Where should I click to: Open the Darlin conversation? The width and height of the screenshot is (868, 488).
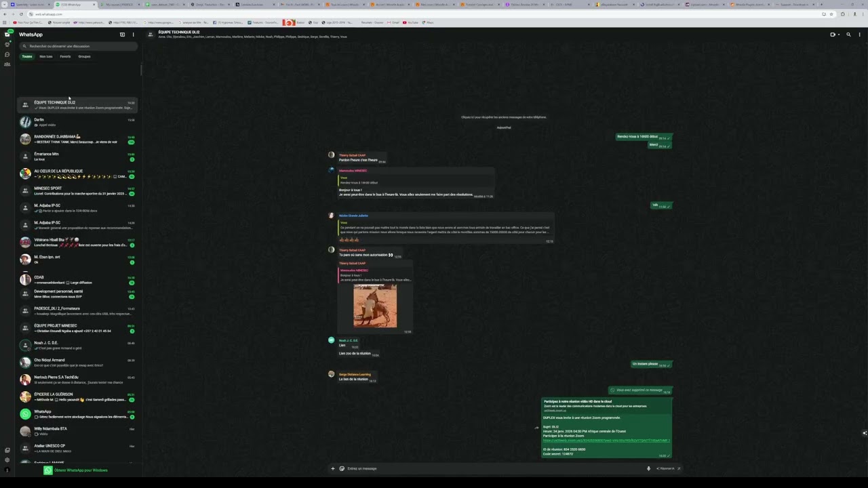point(78,122)
